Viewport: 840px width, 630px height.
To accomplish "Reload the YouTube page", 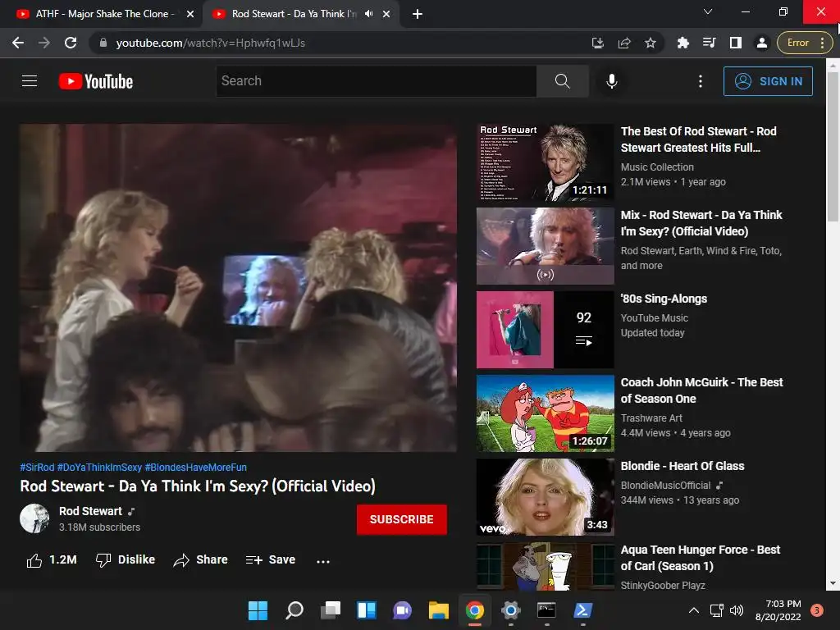I will [x=71, y=43].
